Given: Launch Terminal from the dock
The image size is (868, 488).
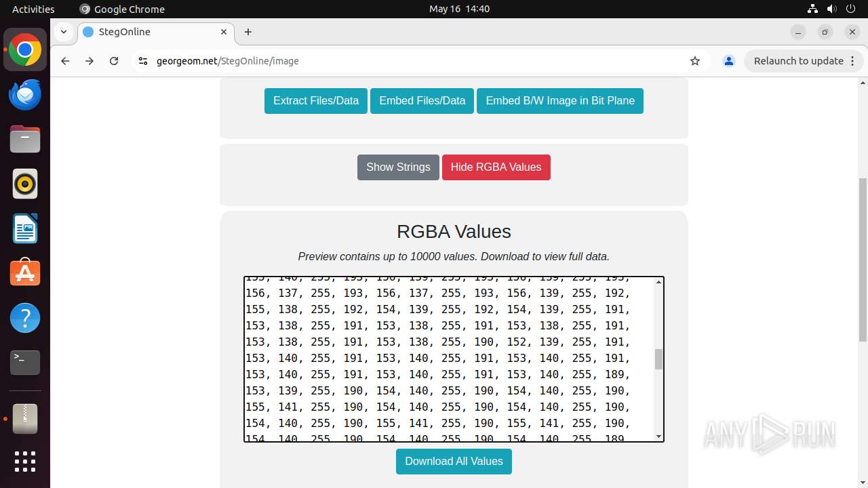Looking at the screenshot, I should [25, 363].
